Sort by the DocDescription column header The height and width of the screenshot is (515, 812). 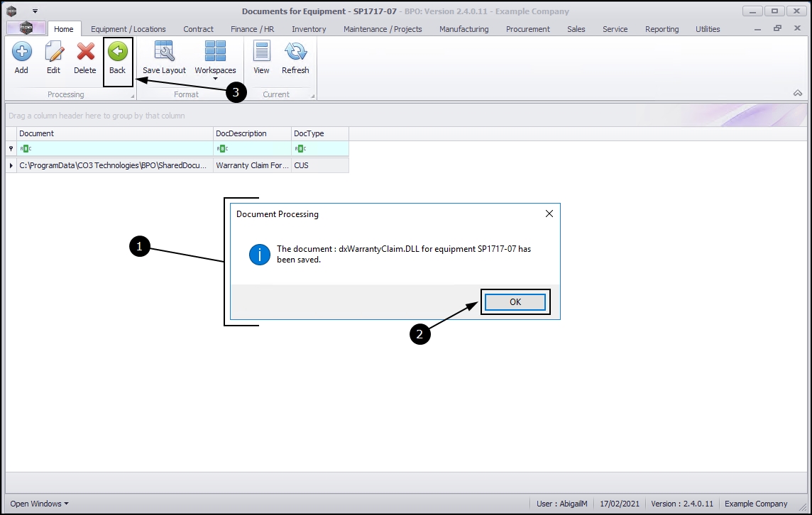(x=252, y=133)
